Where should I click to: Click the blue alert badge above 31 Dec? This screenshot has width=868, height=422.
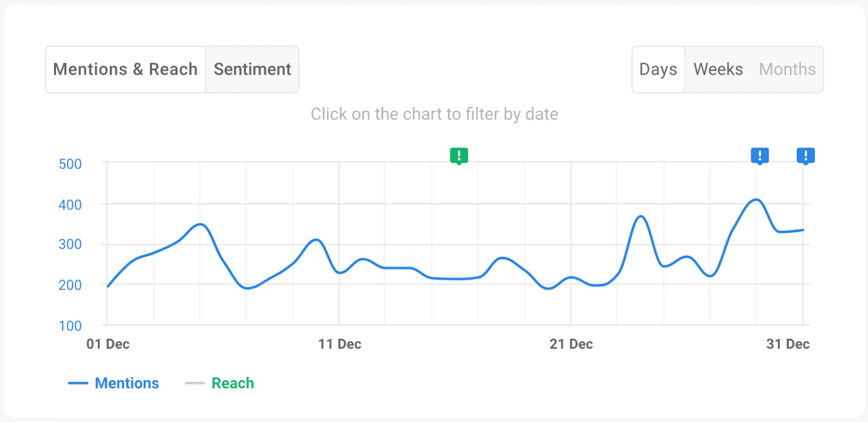pos(805,156)
